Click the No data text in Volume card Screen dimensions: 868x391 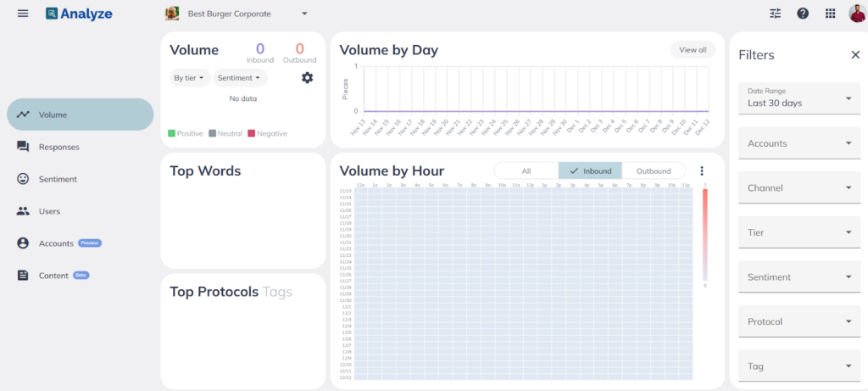click(243, 98)
